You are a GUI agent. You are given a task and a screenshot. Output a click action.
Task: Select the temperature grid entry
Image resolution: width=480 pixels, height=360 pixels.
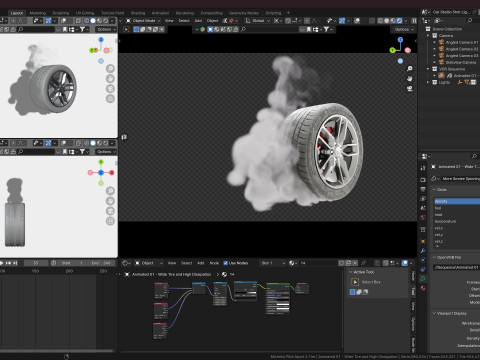coord(457,221)
